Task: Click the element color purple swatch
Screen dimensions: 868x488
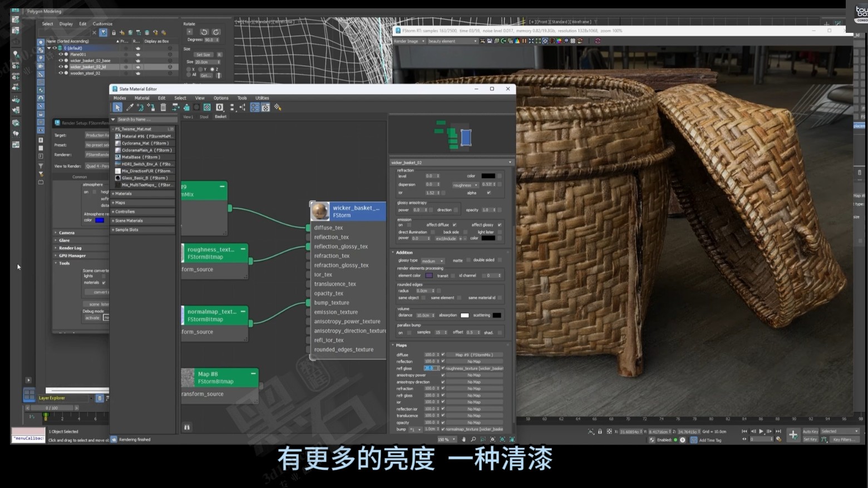Action: [x=428, y=275]
